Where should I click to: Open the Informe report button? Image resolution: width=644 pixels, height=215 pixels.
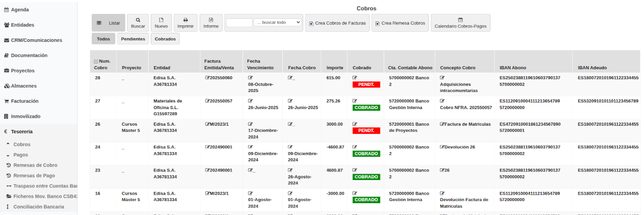click(211, 22)
